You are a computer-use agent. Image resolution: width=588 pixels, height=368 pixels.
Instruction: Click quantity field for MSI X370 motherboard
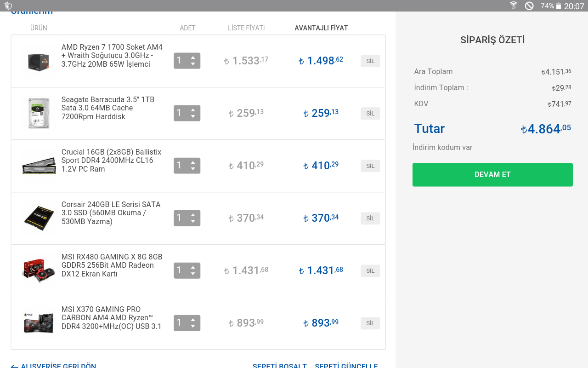pyautogui.click(x=180, y=323)
